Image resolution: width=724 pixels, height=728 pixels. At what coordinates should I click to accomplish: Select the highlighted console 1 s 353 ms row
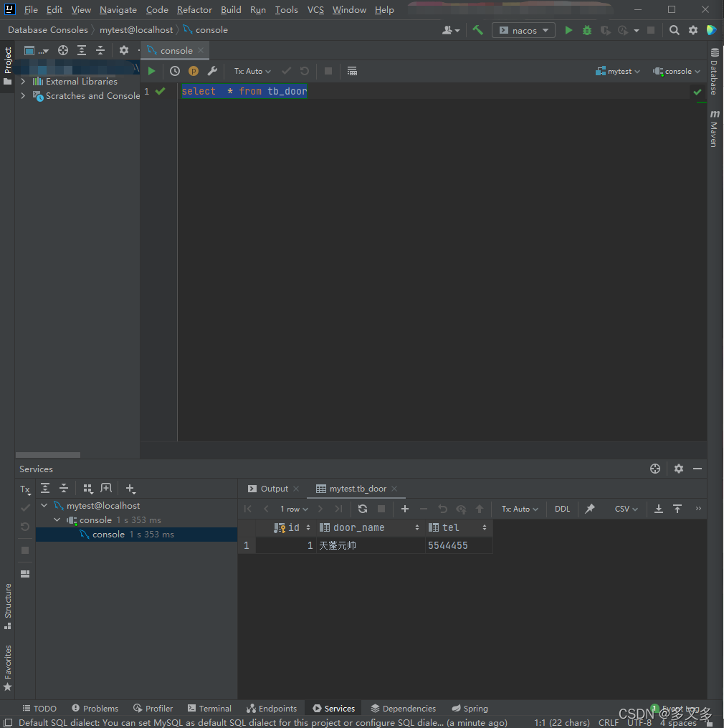coord(136,535)
